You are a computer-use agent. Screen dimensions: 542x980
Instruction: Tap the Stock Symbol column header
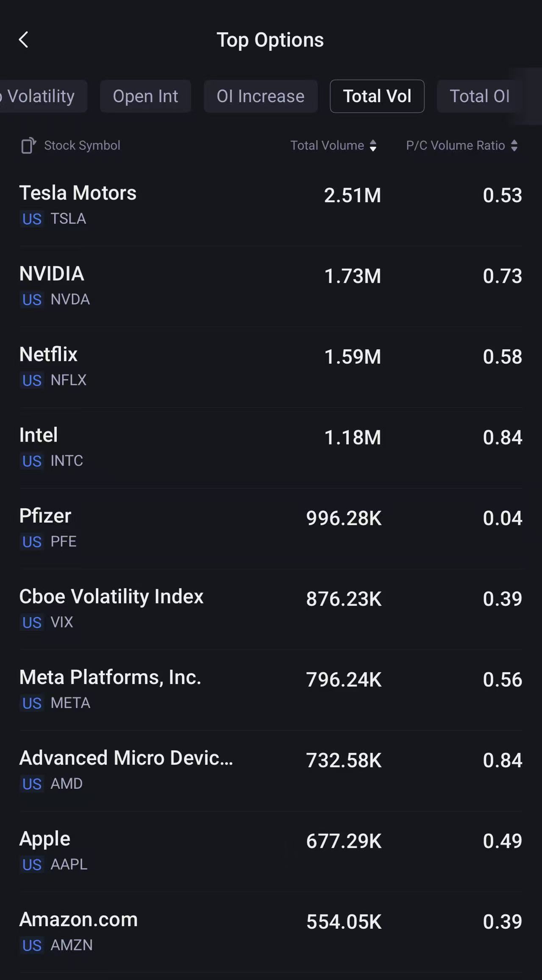pos(82,145)
